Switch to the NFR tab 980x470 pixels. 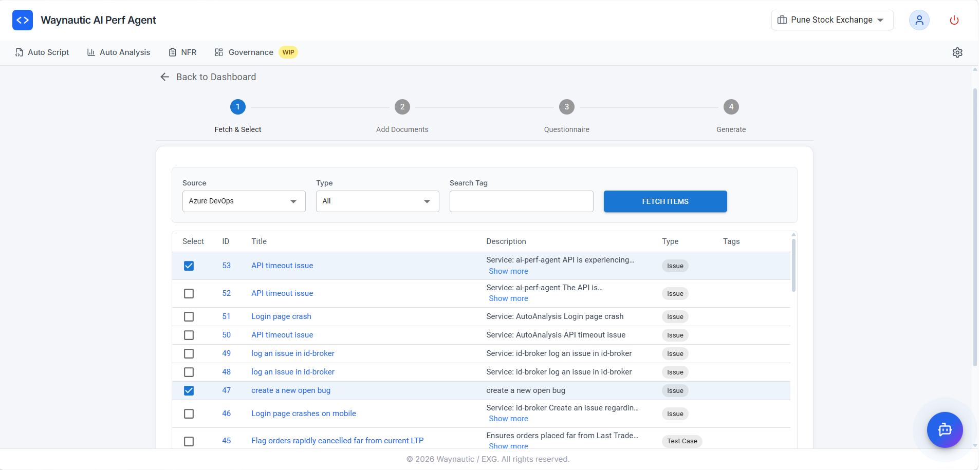(182, 52)
